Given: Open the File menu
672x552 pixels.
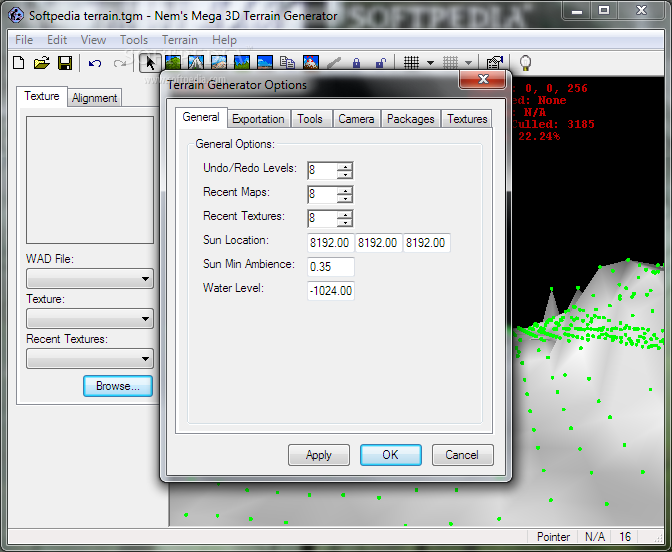Looking at the screenshot, I should tap(24, 40).
